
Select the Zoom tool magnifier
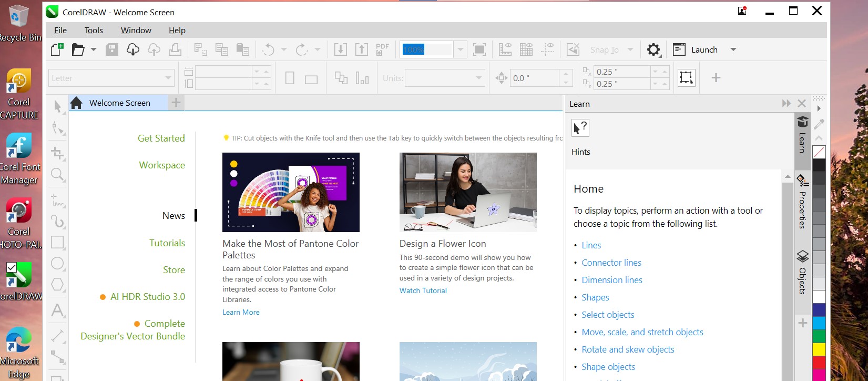pyautogui.click(x=57, y=175)
